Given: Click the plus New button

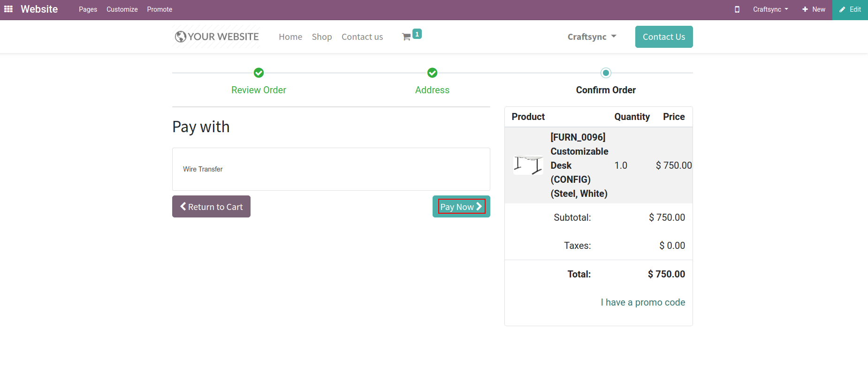Looking at the screenshot, I should (814, 9).
